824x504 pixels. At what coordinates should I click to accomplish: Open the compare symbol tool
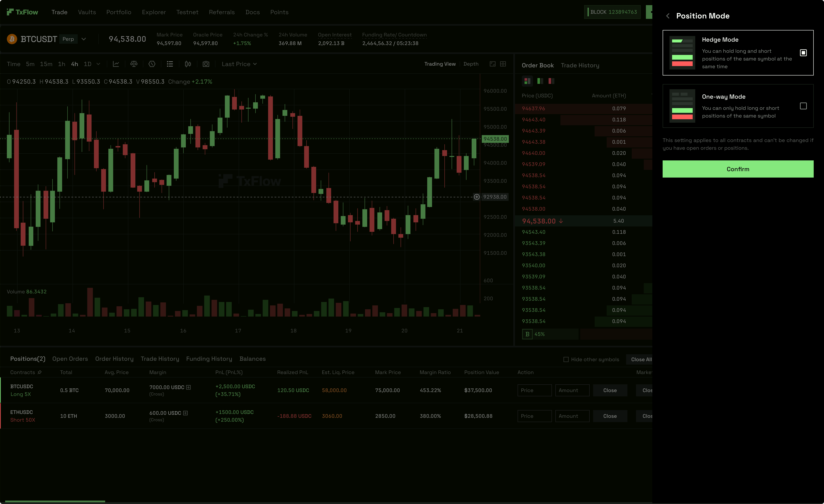pos(134,64)
